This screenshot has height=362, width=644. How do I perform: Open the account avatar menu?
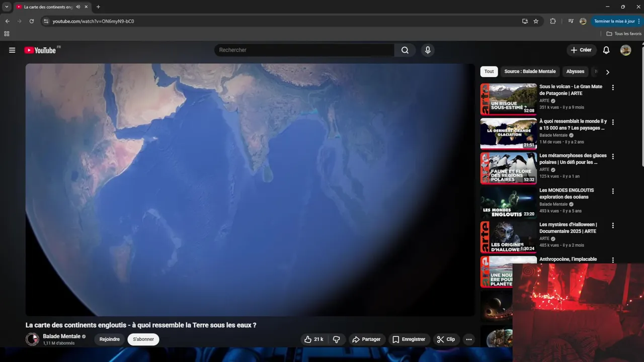625,50
